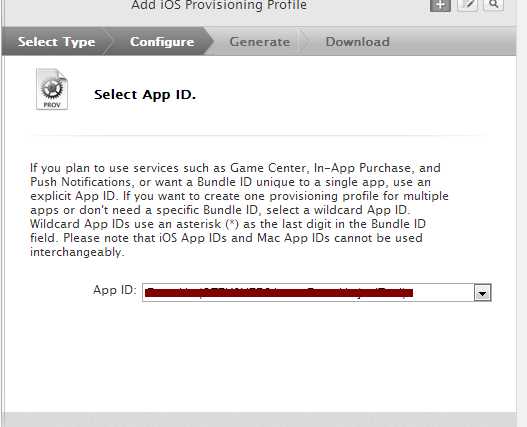This screenshot has width=527, height=427.
Task: Click the PROV provisioning file icon
Action: (x=52, y=89)
